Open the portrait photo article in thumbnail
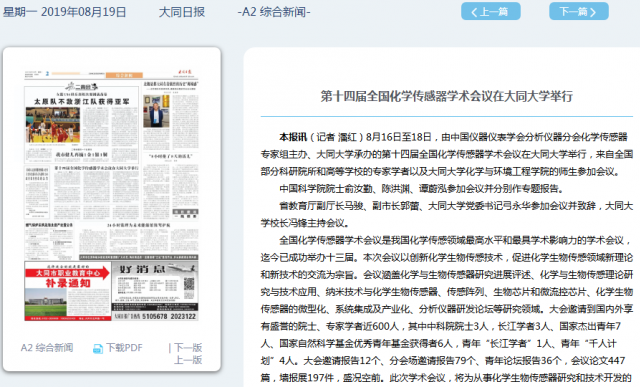 click(x=156, y=111)
